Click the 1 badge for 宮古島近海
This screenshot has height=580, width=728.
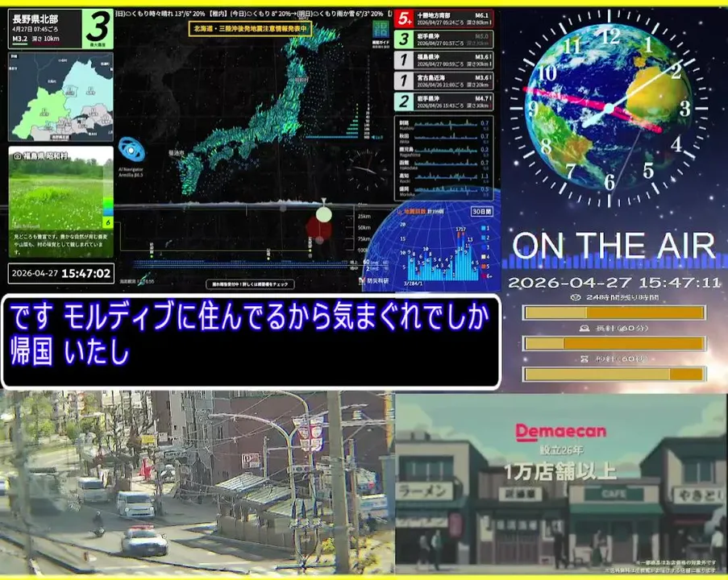click(x=404, y=81)
